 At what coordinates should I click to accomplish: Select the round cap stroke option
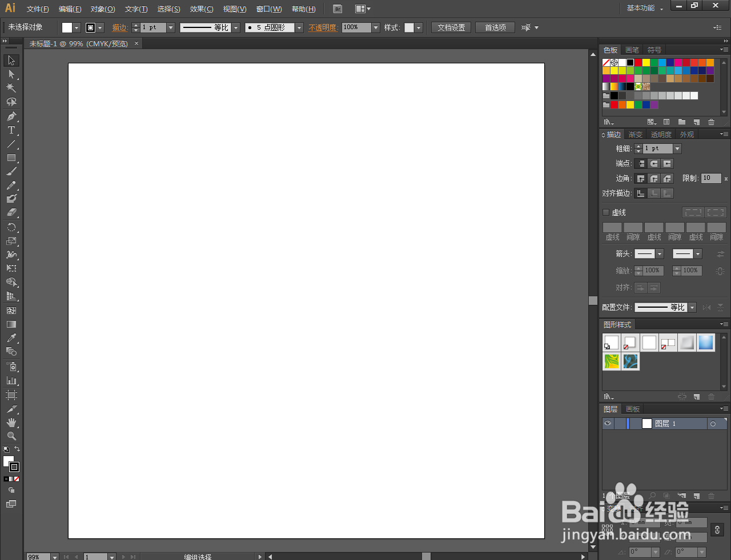click(654, 164)
